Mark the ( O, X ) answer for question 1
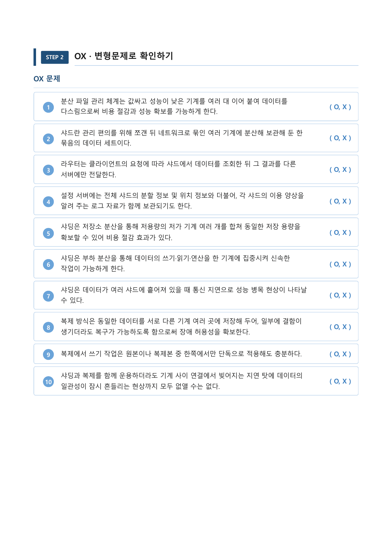Image resolution: width=392 pixels, height=555 pixels. (x=340, y=107)
